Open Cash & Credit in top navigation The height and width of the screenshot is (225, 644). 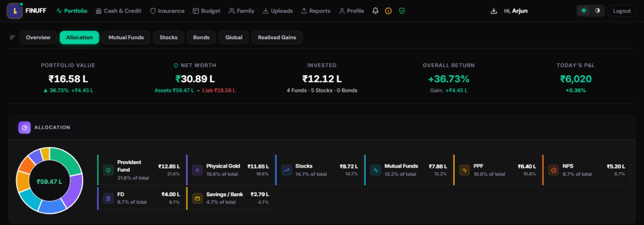[x=118, y=11]
